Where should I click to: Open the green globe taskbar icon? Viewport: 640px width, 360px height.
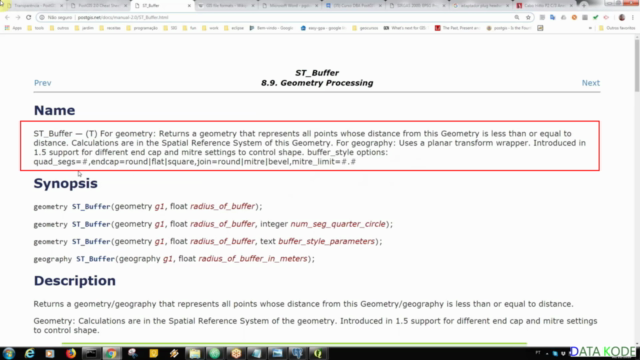(x=215, y=353)
